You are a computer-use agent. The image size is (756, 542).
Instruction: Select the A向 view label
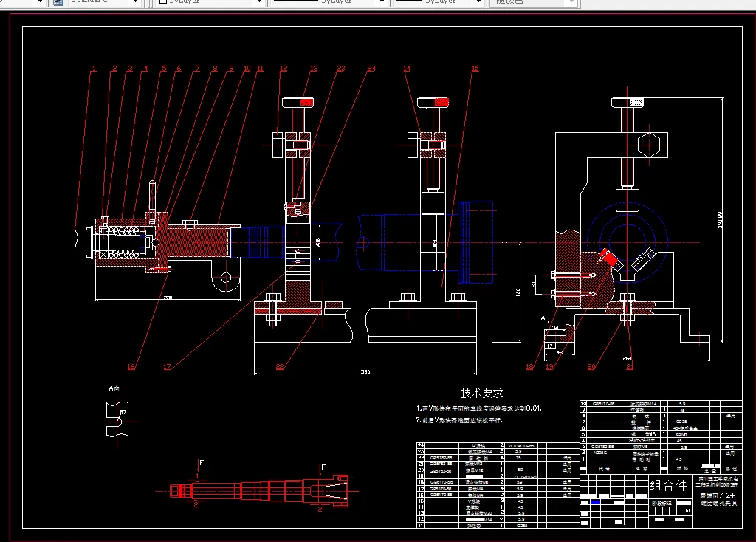[114, 388]
